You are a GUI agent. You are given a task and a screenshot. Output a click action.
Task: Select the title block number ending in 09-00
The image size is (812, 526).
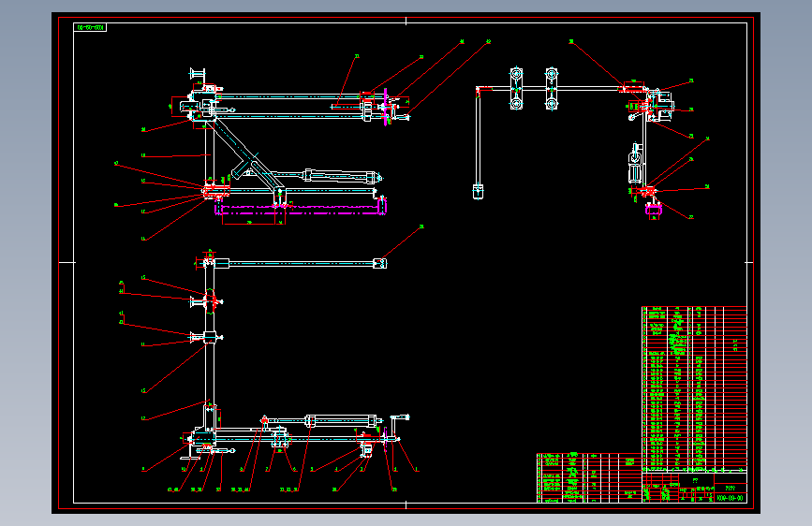point(731,498)
